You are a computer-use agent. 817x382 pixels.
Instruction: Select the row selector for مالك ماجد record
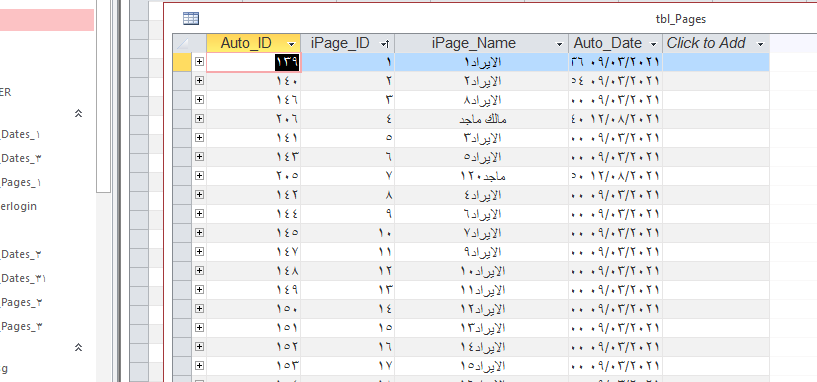coord(182,119)
